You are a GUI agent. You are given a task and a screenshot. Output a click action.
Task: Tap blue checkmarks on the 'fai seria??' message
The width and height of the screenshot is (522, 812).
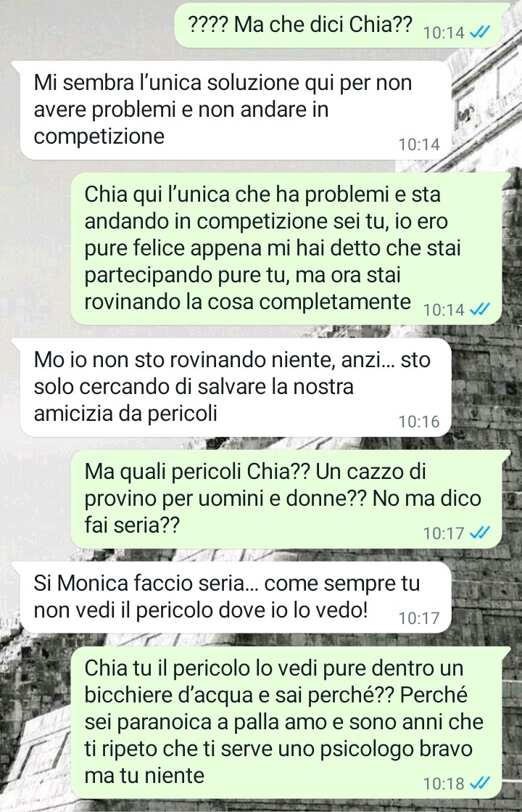click(x=479, y=533)
